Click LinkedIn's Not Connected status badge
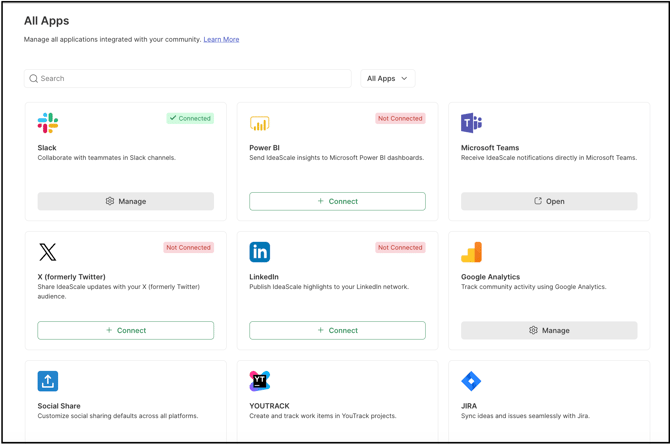This screenshot has width=670, height=444. pyautogui.click(x=400, y=247)
